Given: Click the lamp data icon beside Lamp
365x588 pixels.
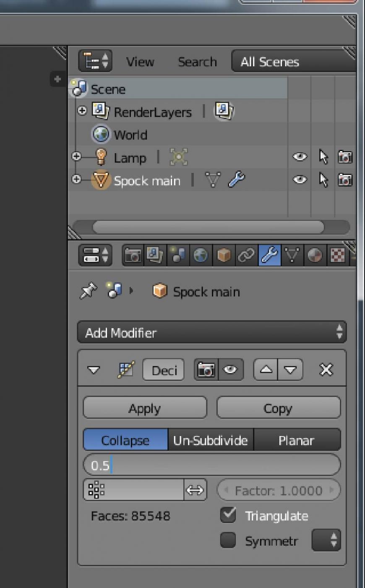Looking at the screenshot, I should point(178,157).
